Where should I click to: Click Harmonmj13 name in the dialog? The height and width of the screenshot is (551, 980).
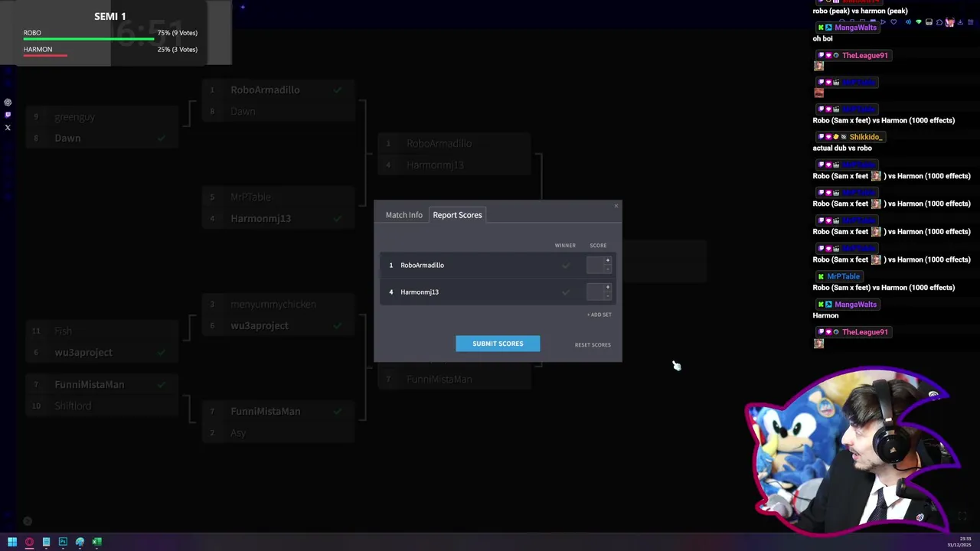(420, 292)
